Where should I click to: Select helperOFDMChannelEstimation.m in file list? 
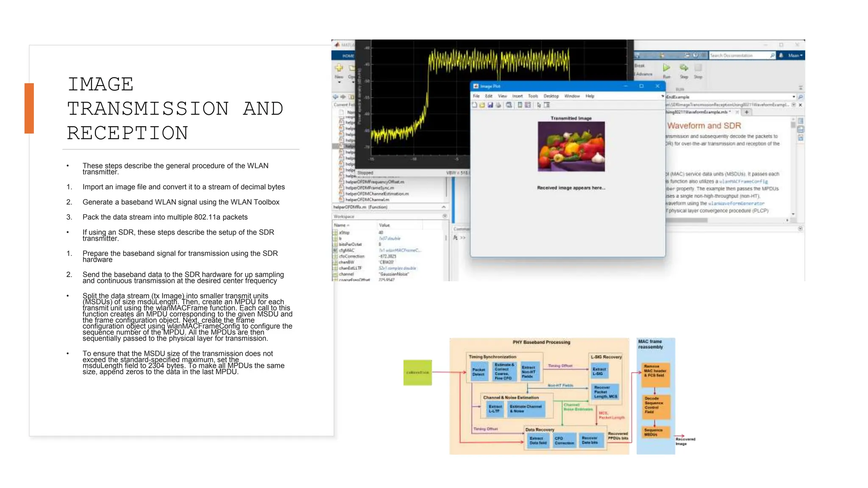point(377,194)
